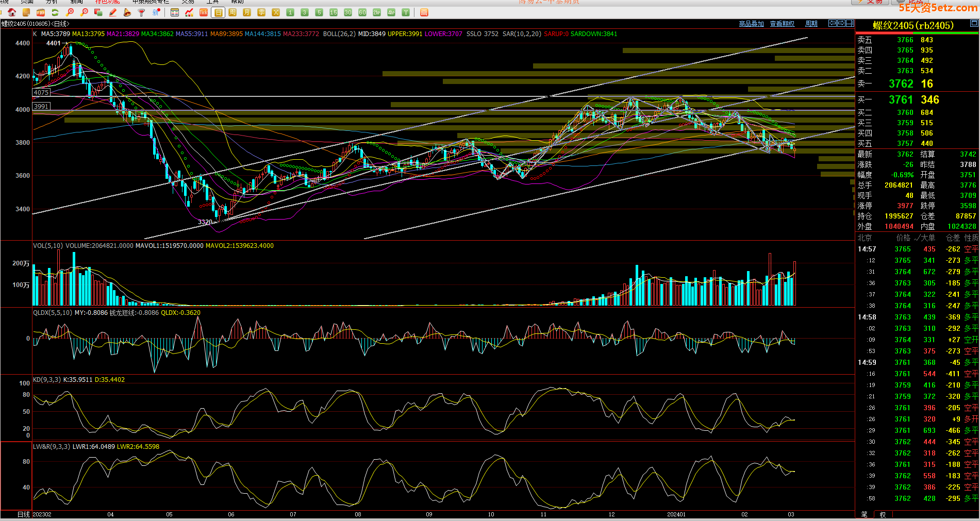Select 1-minute period
This screenshot has width=980, height=521.
click(290, 12)
